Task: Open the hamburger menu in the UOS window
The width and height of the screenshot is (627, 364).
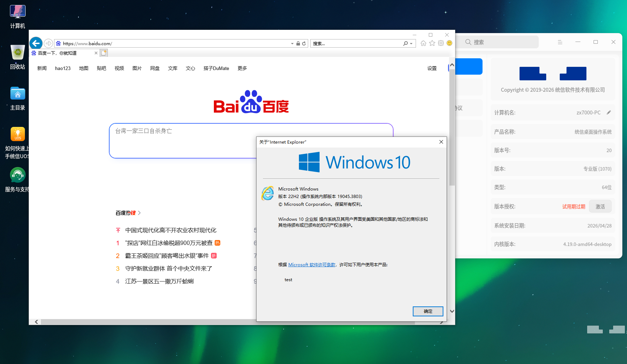Action: 560,42
